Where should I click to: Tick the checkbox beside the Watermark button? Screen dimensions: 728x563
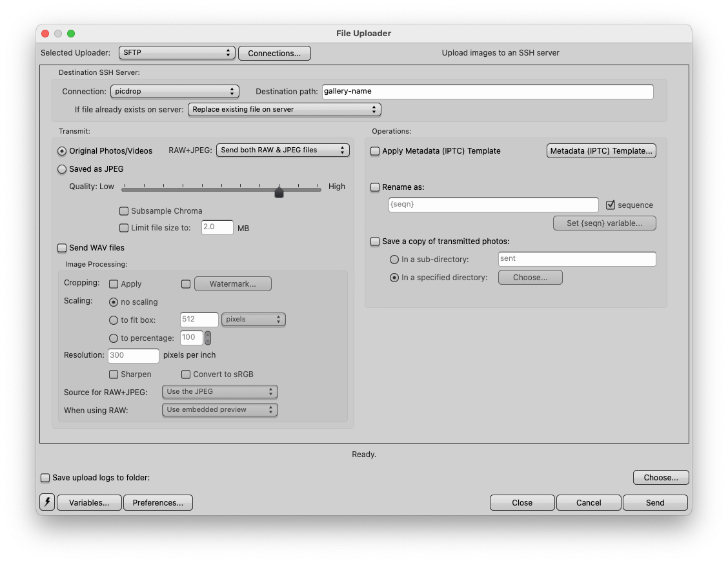tap(186, 284)
